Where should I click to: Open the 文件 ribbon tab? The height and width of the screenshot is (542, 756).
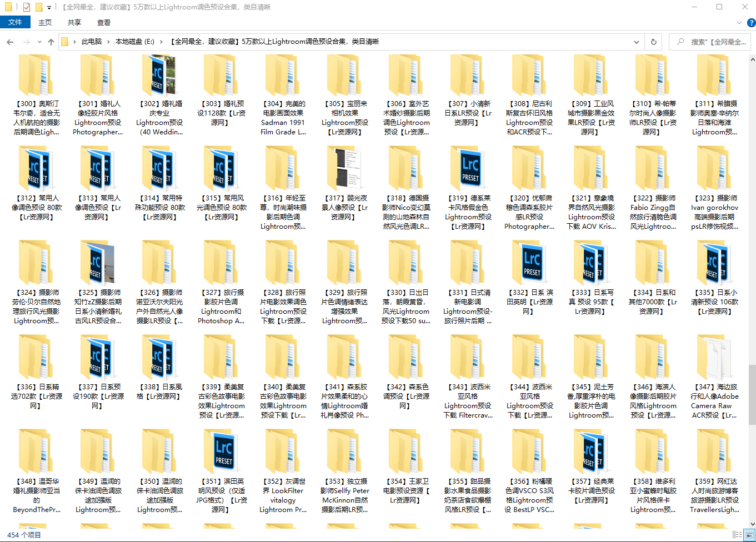point(15,22)
